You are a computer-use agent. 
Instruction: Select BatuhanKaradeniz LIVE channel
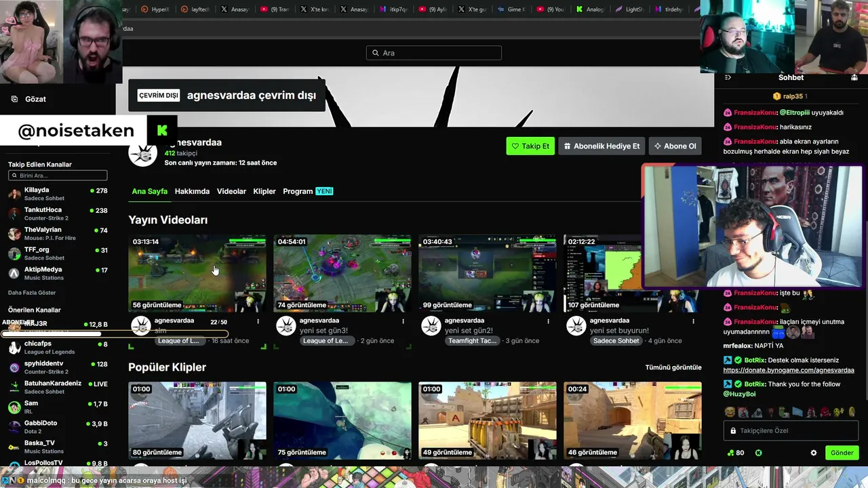point(58,387)
